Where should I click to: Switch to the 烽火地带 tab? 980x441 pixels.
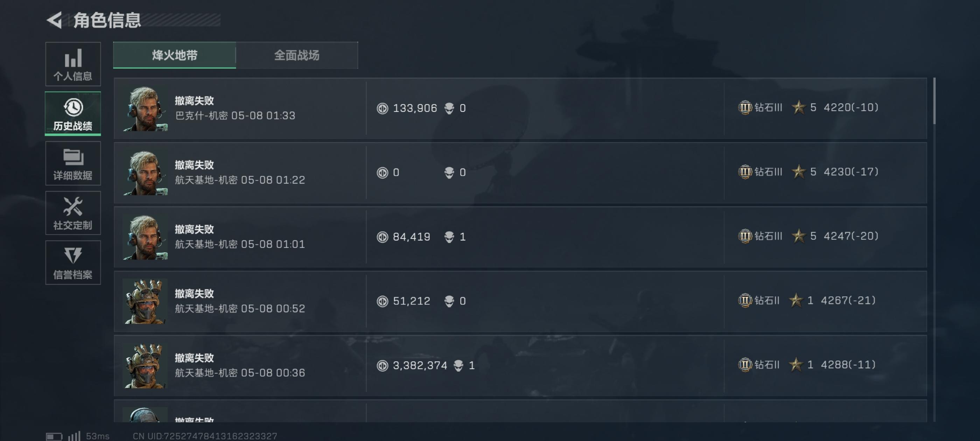(175, 55)
